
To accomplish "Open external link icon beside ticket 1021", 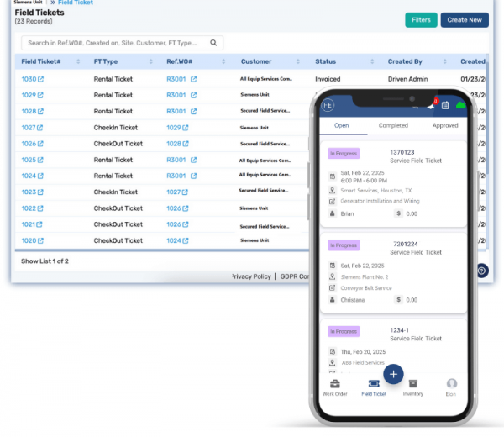I will 39,224.
